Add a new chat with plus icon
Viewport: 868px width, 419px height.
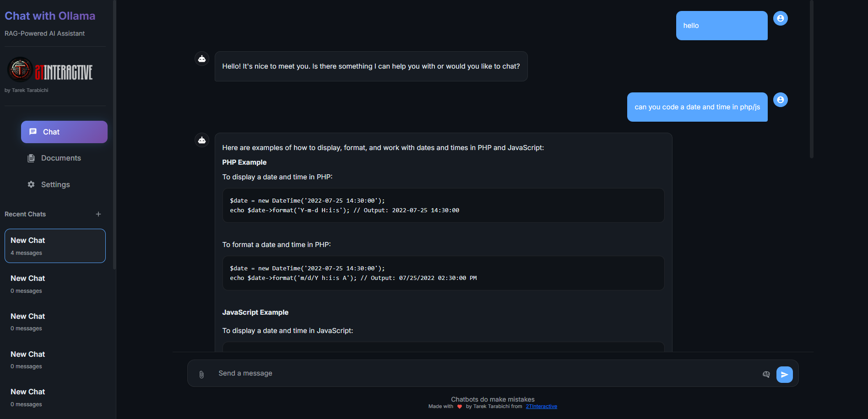coord(98,214)
